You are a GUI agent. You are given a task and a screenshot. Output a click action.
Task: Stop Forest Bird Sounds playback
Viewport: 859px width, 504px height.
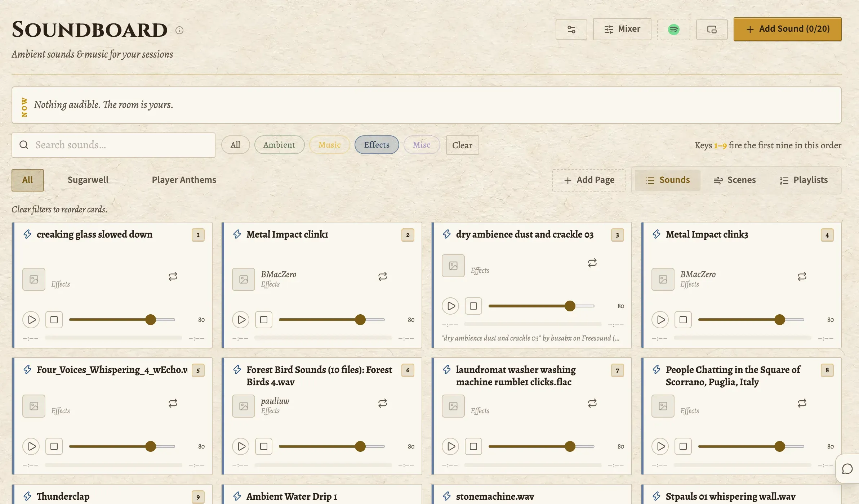click(264, 446)
